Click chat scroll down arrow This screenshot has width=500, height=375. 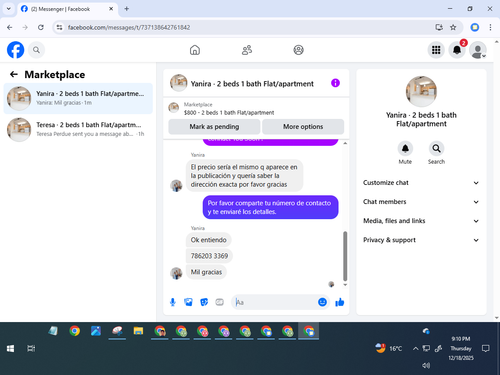(x=345, y=285)
